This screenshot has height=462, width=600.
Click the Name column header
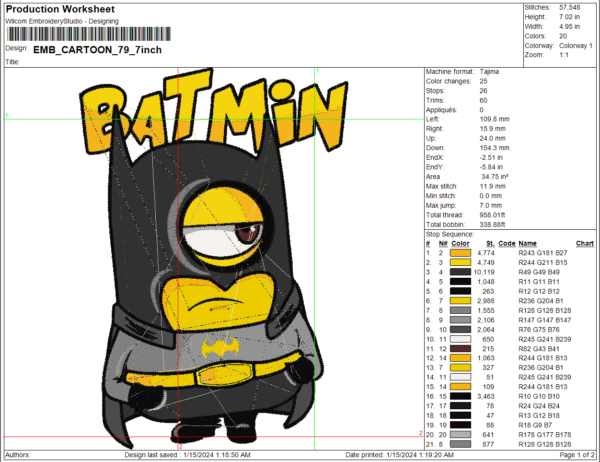[x=526, y=243]
